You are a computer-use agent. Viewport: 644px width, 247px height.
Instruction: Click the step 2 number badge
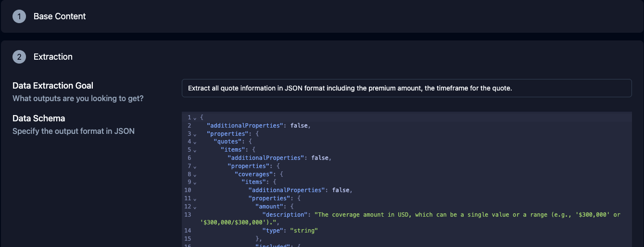[19, 57]
